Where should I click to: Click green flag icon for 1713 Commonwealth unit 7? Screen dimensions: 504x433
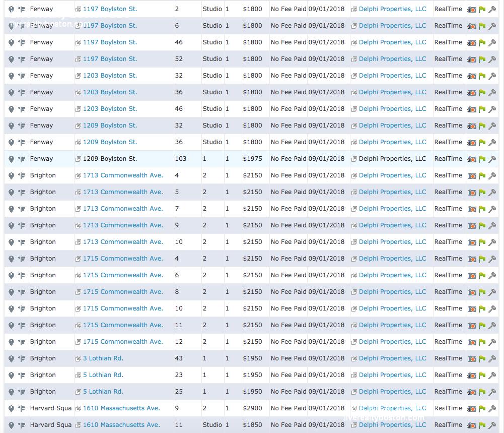point(482,209)
